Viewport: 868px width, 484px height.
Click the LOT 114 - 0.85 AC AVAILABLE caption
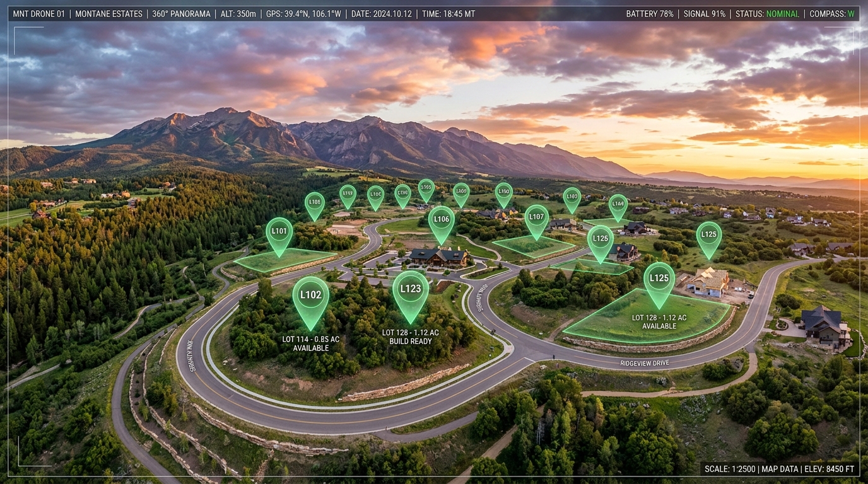click(310, 343)
